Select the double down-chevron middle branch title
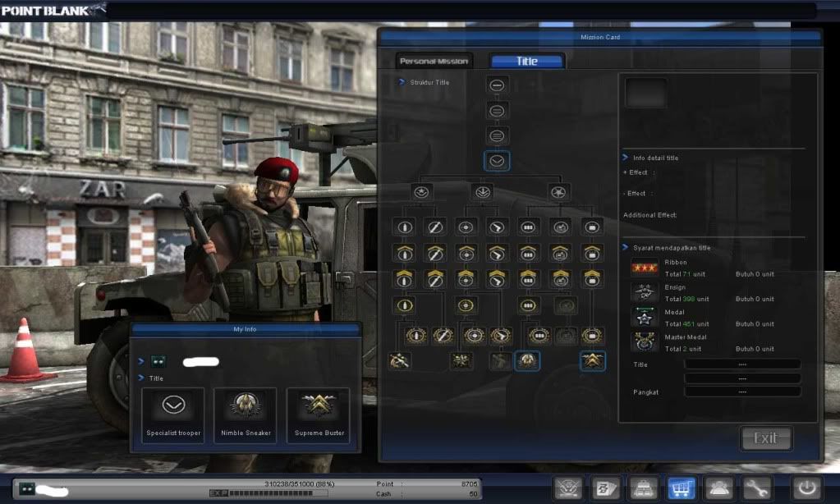Image resolution: width=840 pixels, height=504 pixels. (x=483, y=192)
